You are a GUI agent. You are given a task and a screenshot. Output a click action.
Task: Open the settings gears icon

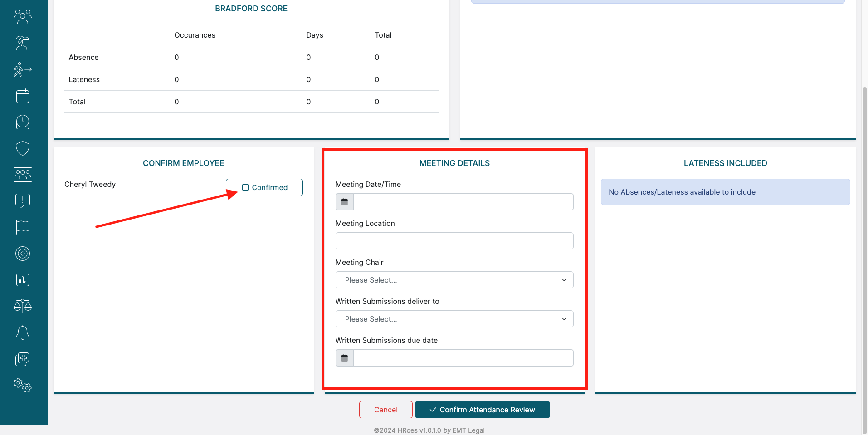point(22,385)
